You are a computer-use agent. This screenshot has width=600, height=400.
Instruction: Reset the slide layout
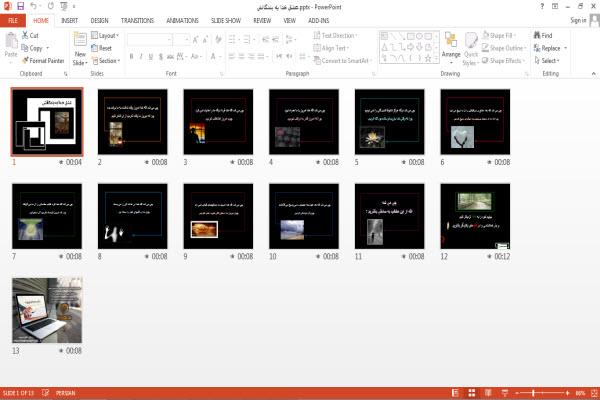(x=102, y=48)
